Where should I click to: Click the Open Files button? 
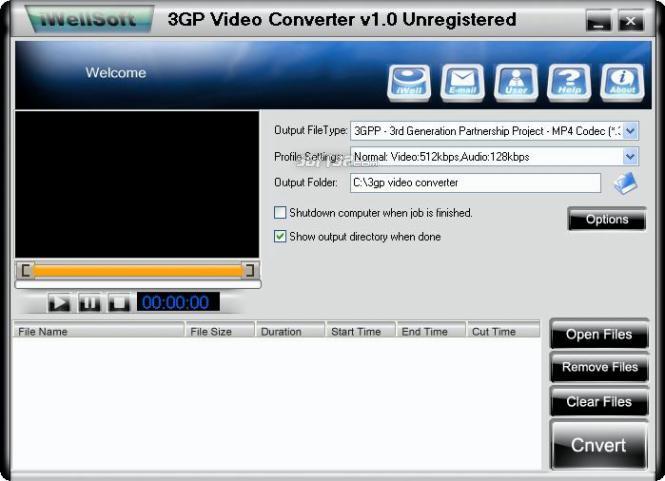pos(599,334)
